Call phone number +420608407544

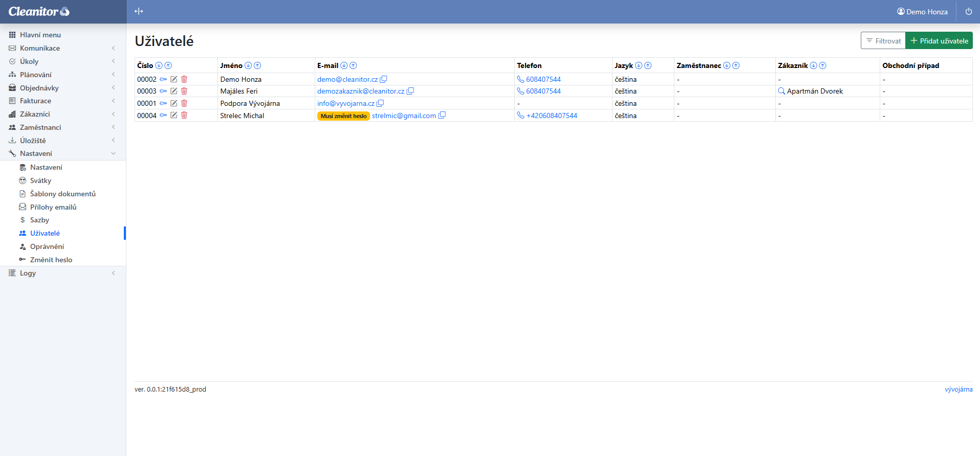[x=551, y=116]
